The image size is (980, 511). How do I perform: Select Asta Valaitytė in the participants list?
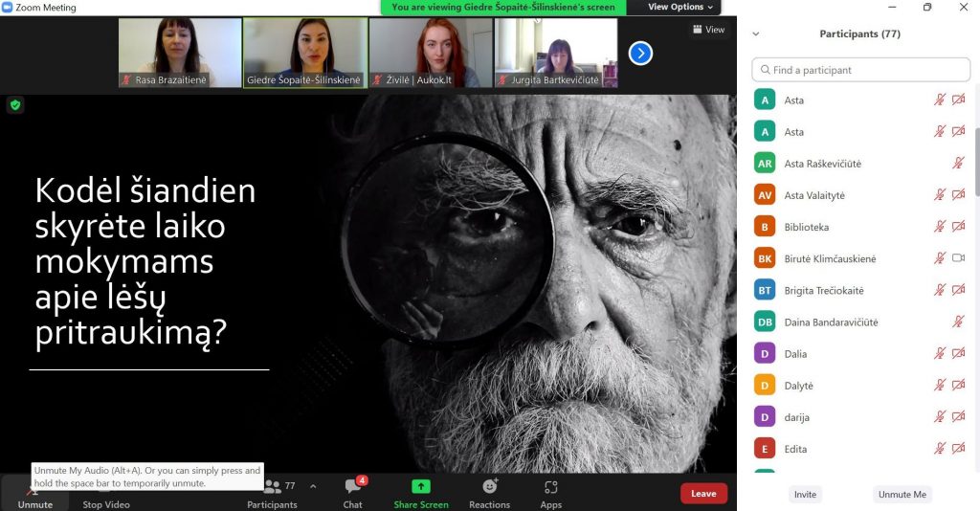[860, 195]
